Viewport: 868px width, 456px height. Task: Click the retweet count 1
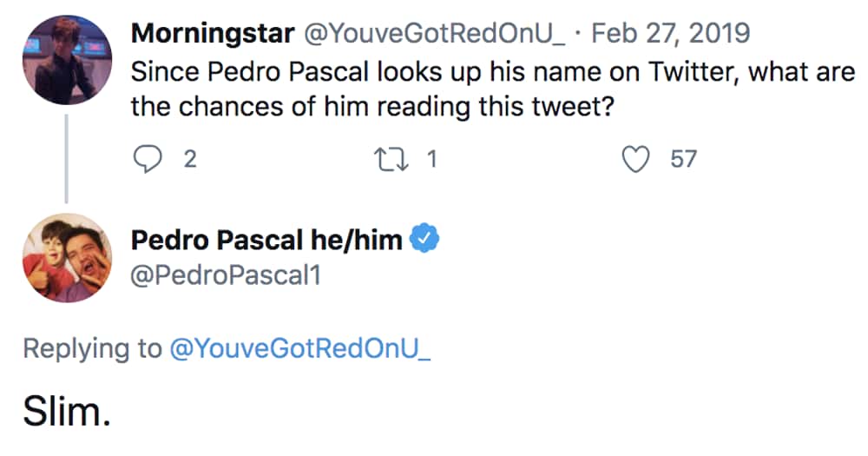tap(431, 160)
